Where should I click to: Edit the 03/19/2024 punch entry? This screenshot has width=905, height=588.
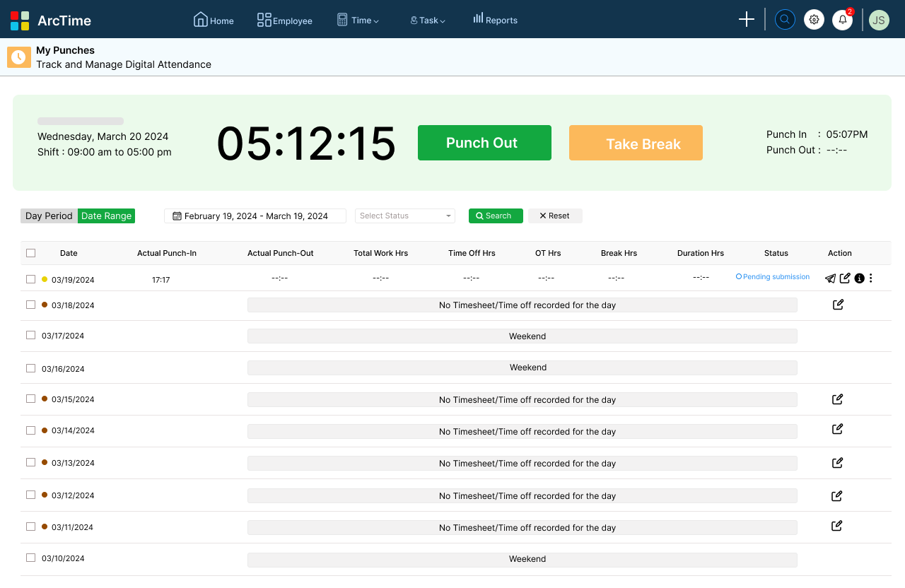pyautogui.click(x=845, y=278)
